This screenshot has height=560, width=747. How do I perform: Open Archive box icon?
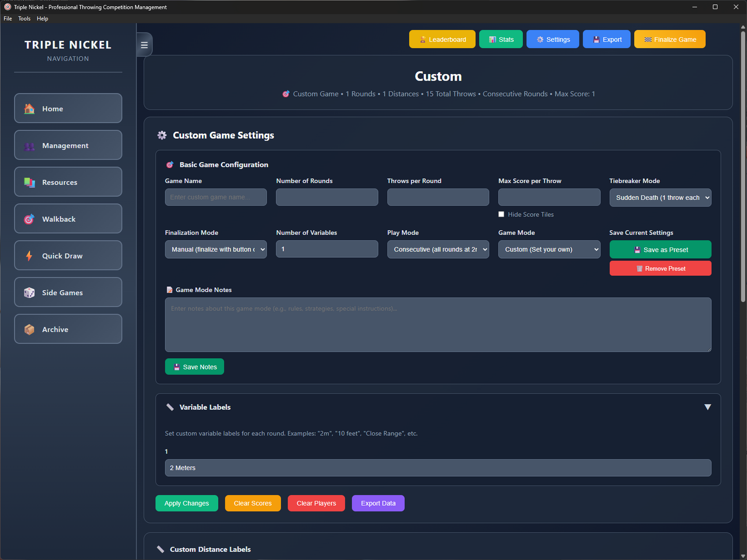coord(29,330)
